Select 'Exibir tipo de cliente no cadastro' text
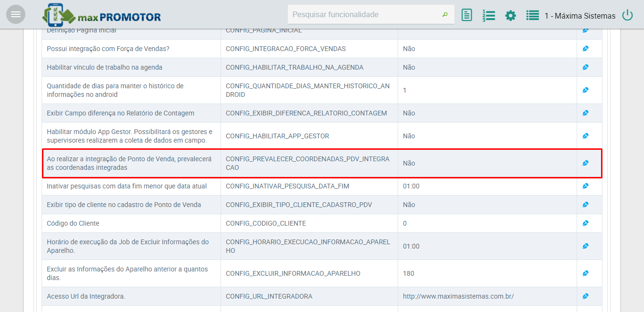The image size is (644, 312). [124, 205]
